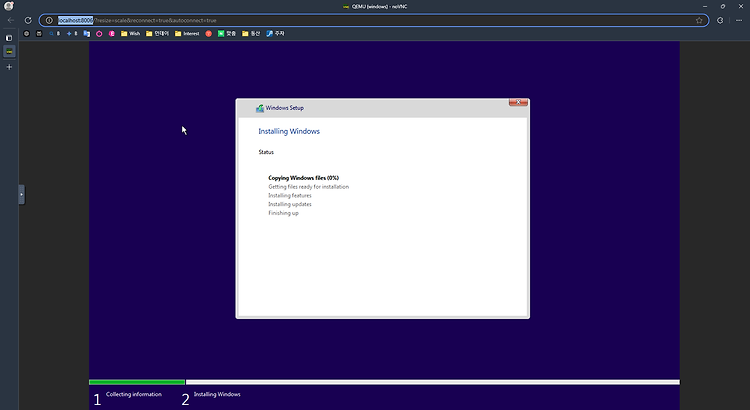Open the blue plus 'B' bookmark

coord(72,33)
